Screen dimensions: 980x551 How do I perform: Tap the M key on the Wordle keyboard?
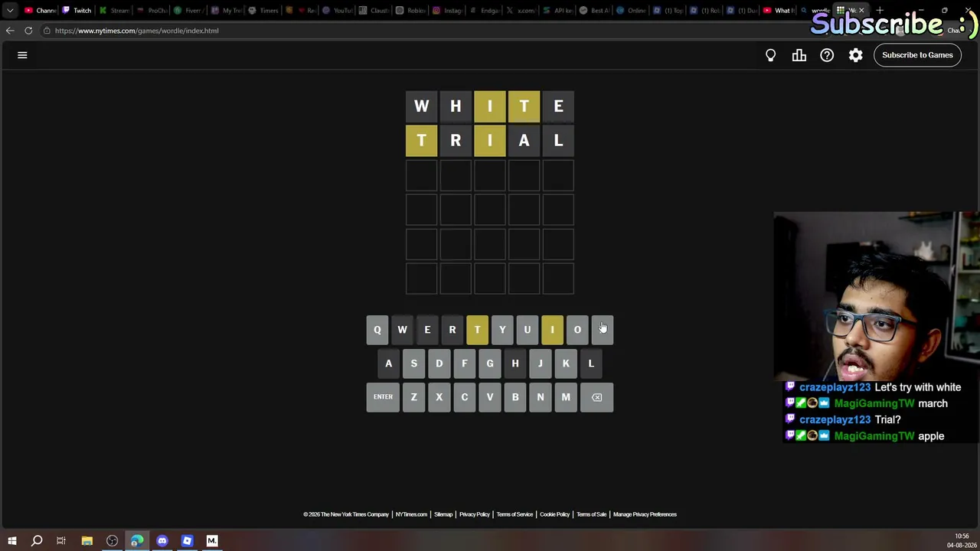click(566, 397)
